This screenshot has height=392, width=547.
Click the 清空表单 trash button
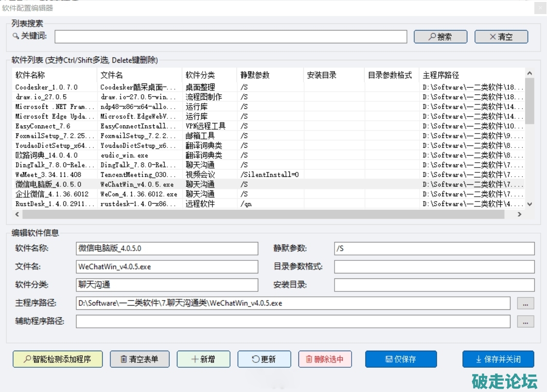(x=140, y=359)
